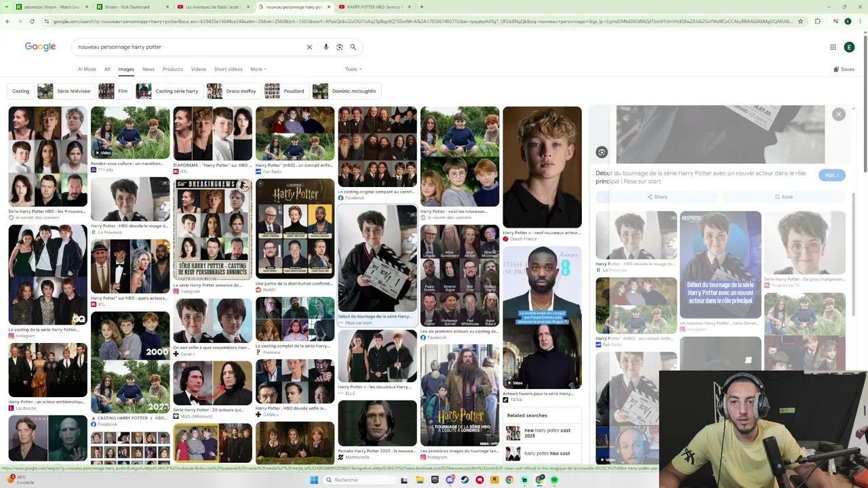Viewport: 868px width, 488px height.
Task: Switch to Les Aventures de Rabbi Jacob tab
Action: point(212,7)
